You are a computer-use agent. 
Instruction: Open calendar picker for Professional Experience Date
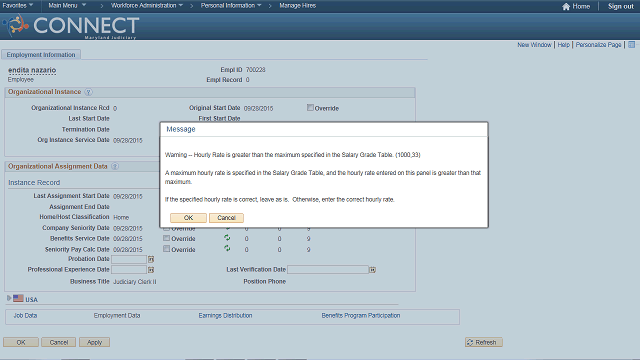click(151, 270)
